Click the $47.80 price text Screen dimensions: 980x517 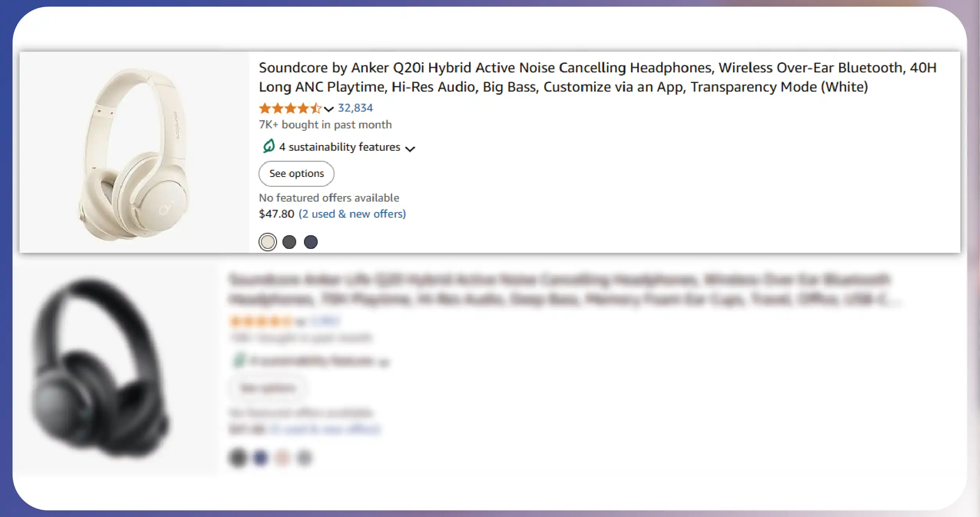click(x=276, y=214)
